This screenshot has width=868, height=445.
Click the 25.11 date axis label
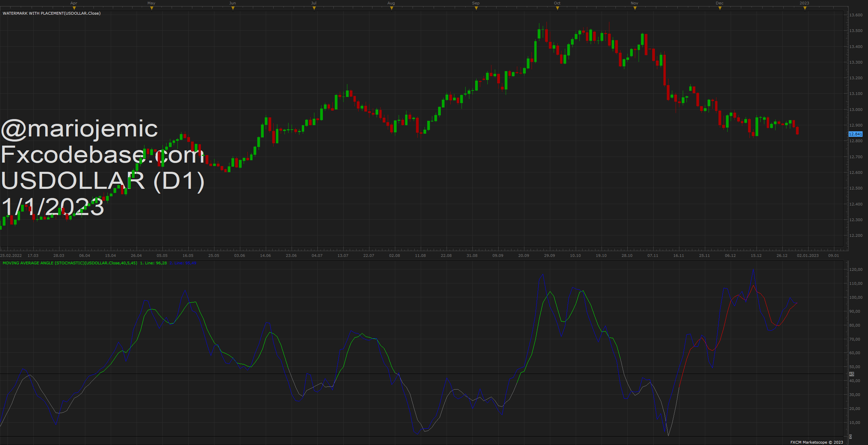coord(705,256)
